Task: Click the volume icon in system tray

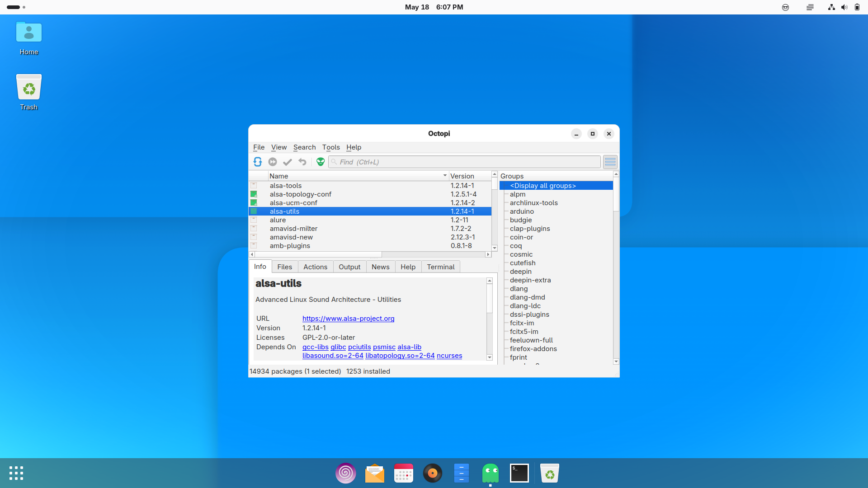Action: 844,7
